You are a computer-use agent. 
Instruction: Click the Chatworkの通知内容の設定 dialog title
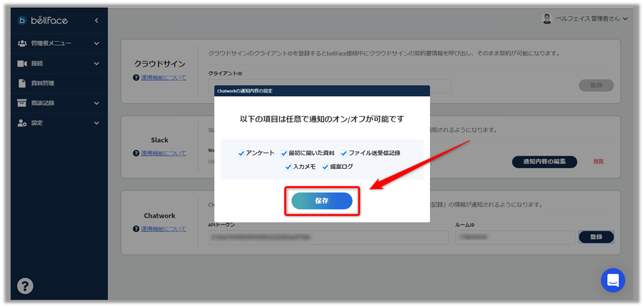click(x=245, y=91)
